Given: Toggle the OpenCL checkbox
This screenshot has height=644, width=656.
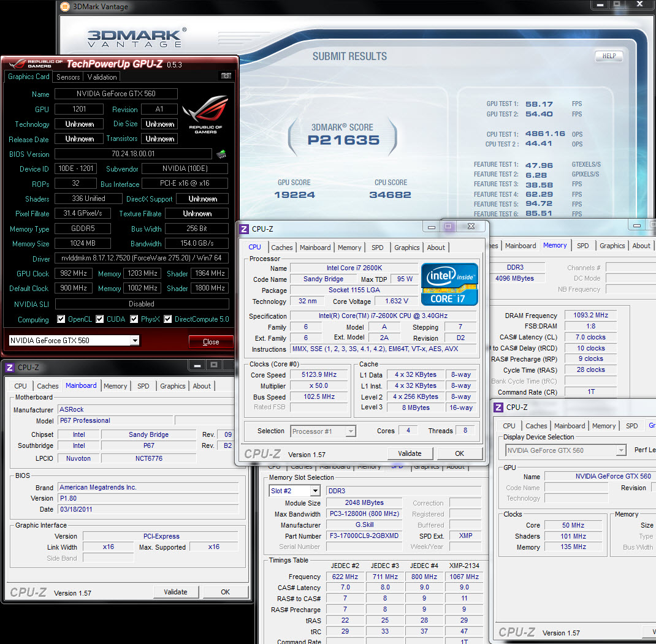Looking at the screenshot, I should pos(61,319).
